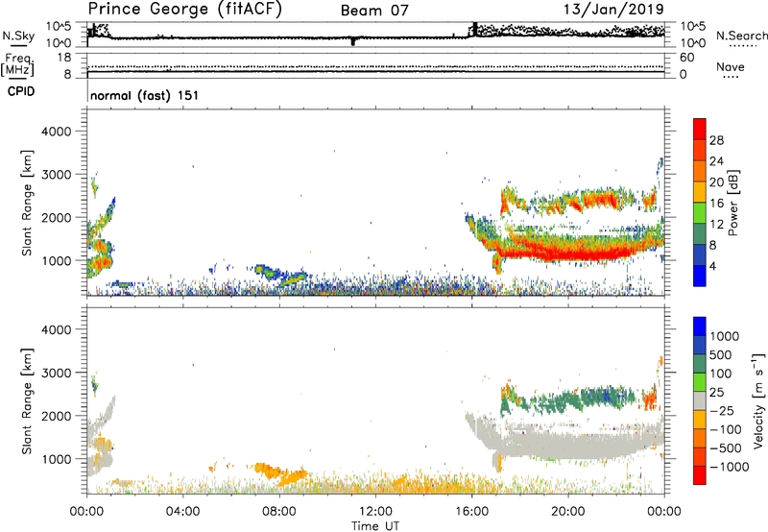This screenshot has width=768, height=532.
Task: Click the "500" tick on Velocity colorbar
Action: click(x=721, y=355)
